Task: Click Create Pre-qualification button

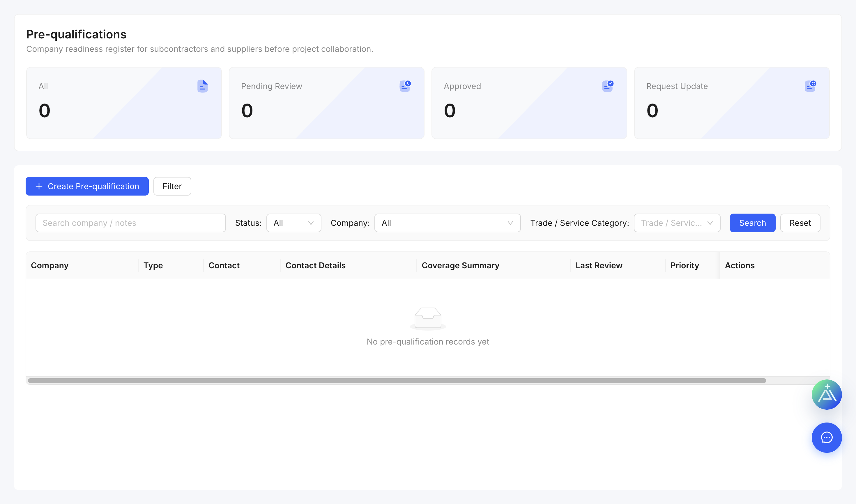Action: (x=87, y=186)
